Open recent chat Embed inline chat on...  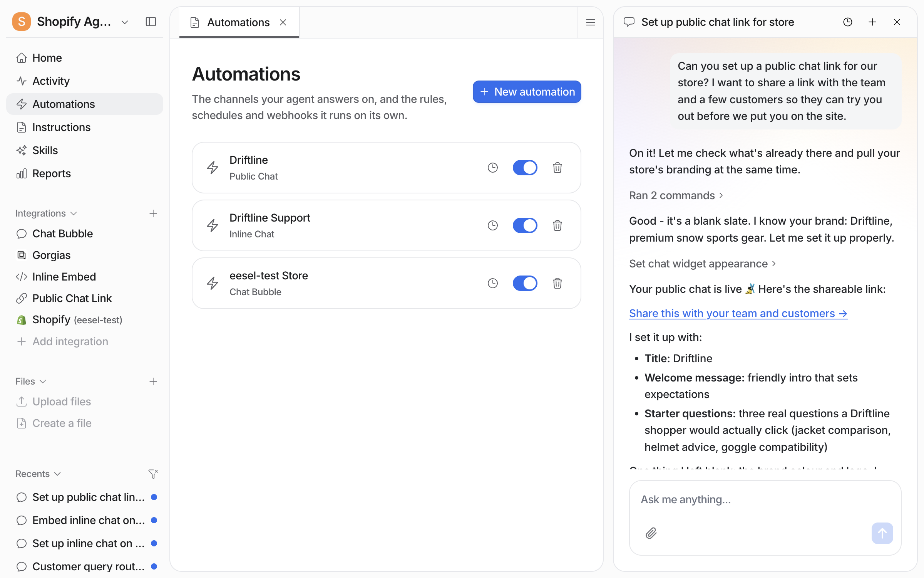tap(85, 520)
